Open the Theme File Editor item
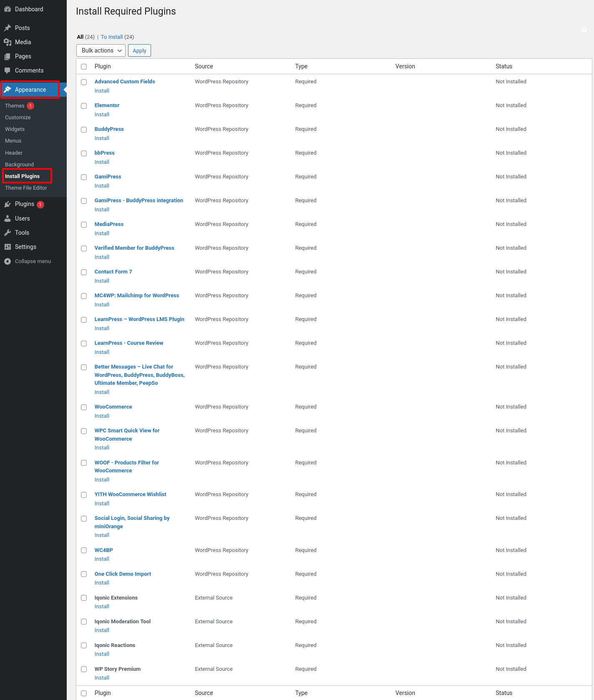 pyautogui.click(x=26, y=188)
